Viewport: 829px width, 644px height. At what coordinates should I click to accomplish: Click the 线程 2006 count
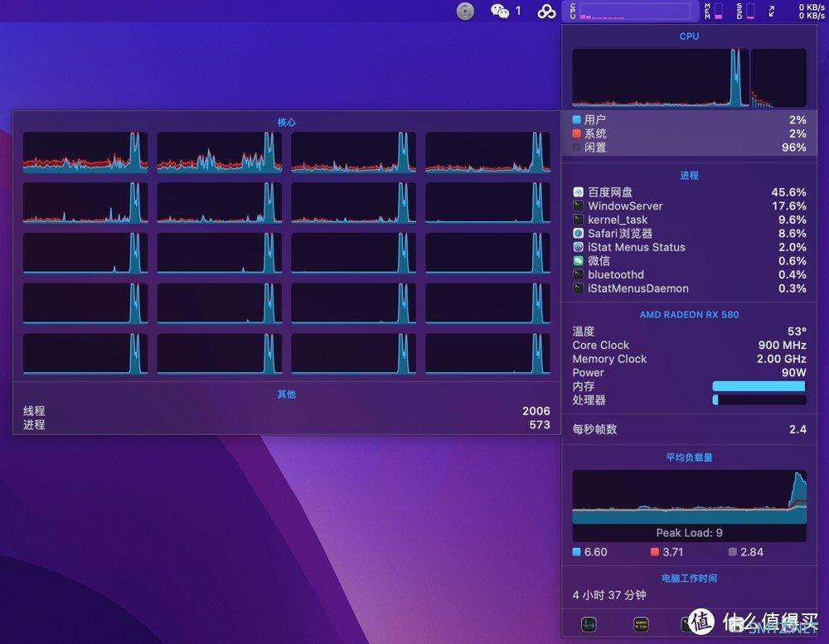click(536, 411)
